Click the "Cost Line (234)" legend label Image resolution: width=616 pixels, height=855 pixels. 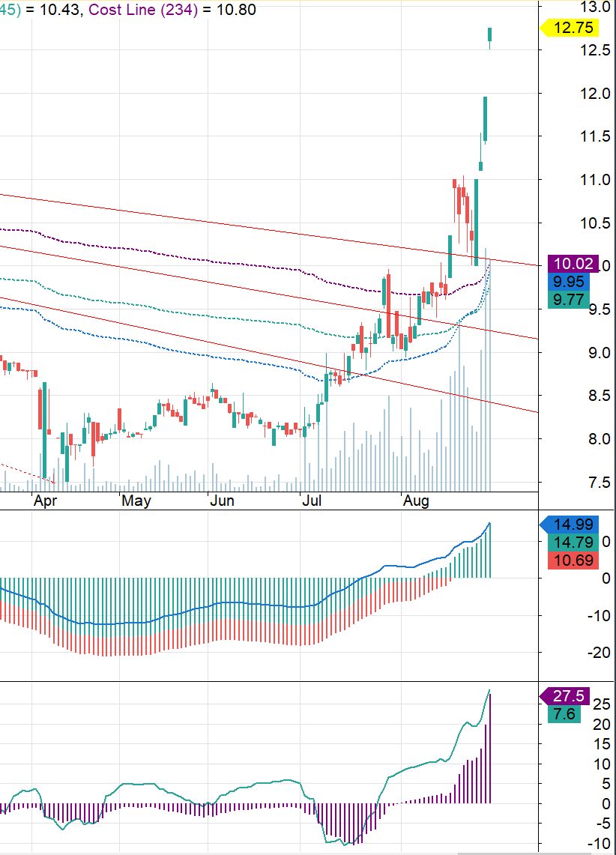pyautogui.click(x=143, y=9)
